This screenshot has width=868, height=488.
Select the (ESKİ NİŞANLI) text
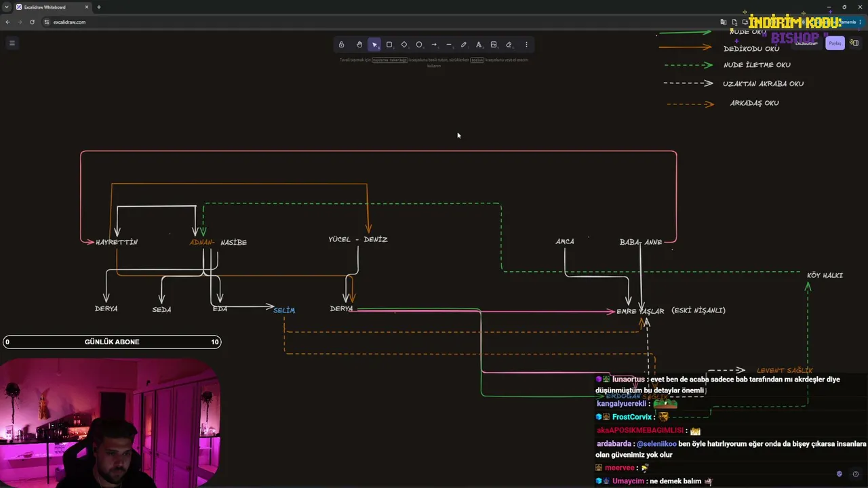pos(698,310)
